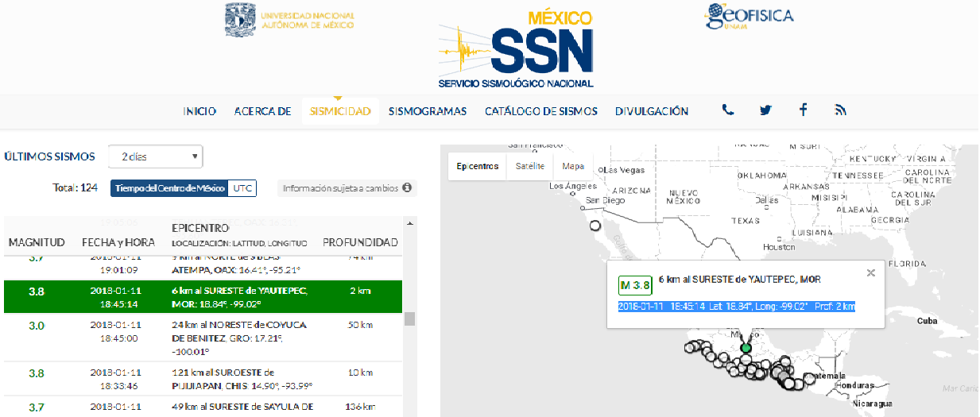Image resolution: width=980 pixels, height=417 pixels.
Task: Select the 3.7 Sayula row
Action: pyautogui.click(x=203, y=407)
